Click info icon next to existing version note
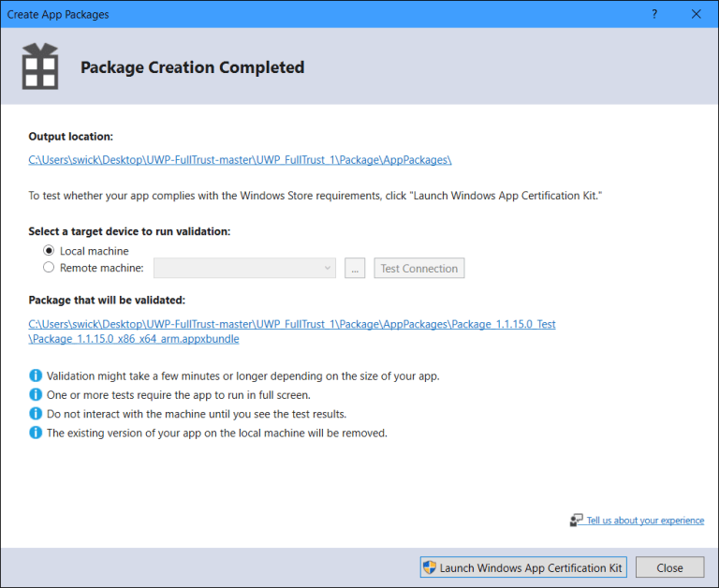This screenshot has width=719, height=588. coord(36,433)
